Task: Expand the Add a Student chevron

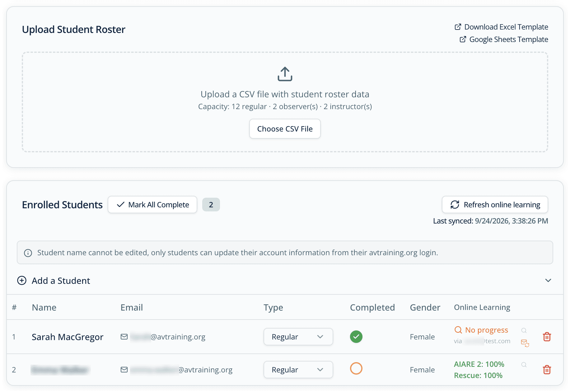Action: pos(548,280)
